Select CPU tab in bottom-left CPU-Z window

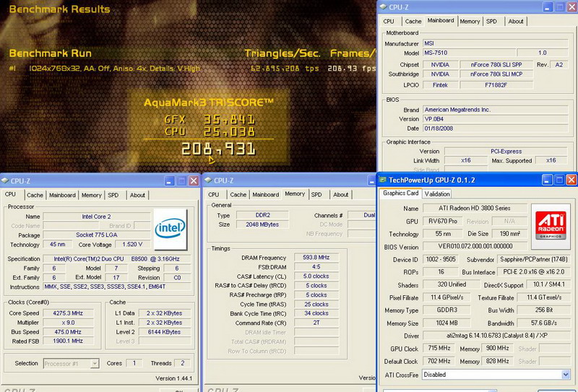[10, 194]
